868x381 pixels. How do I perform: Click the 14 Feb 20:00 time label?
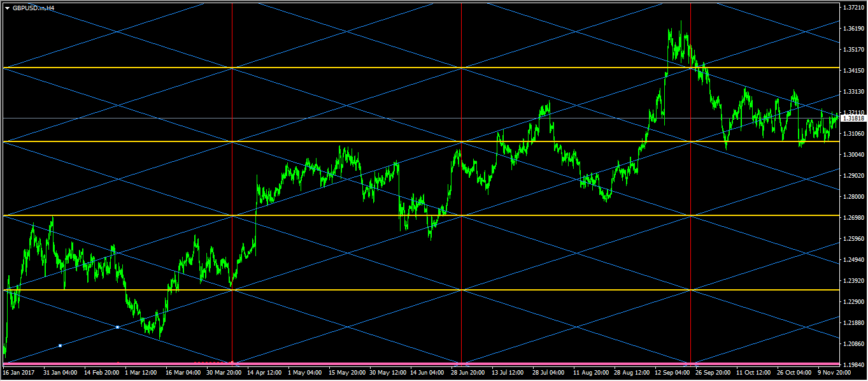point(101,371)
